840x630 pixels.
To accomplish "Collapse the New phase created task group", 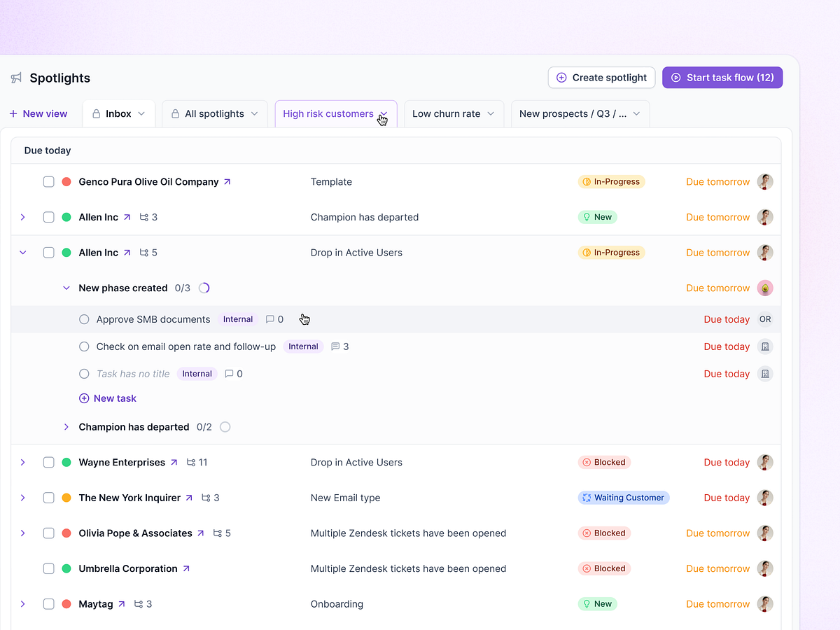I will tap(66, 288).
